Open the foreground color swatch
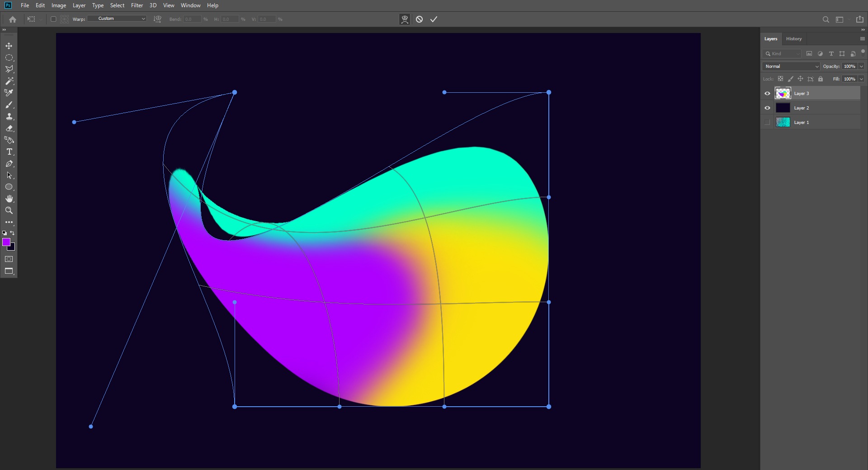 pyautogui.click(x=7, y=242)
